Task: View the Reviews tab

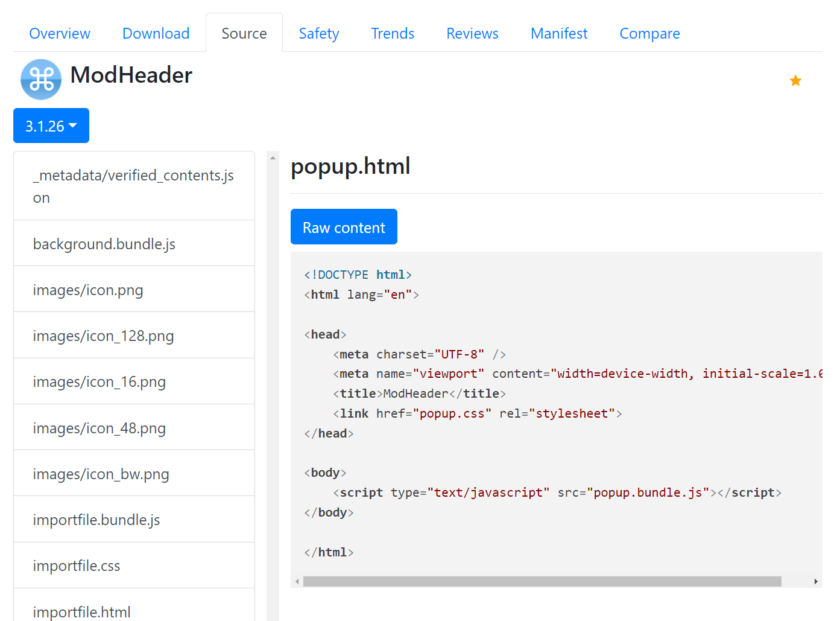Action: (472, 33)
